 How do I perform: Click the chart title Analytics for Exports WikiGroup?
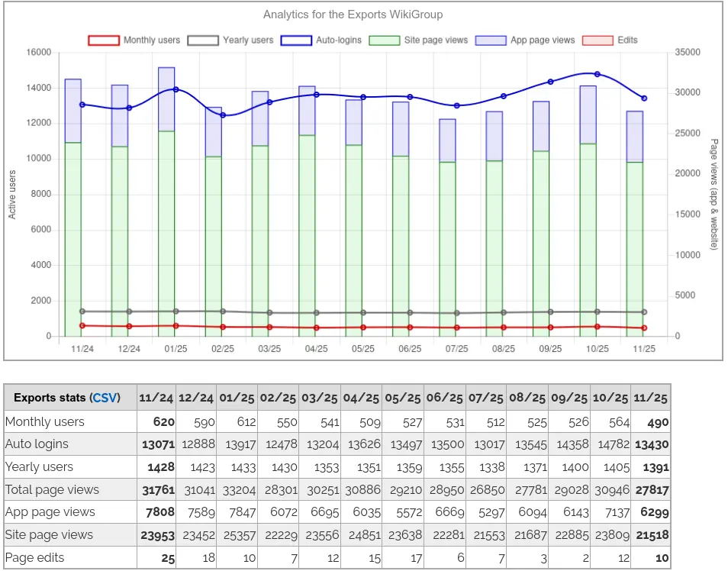click(x=353, y=15)
